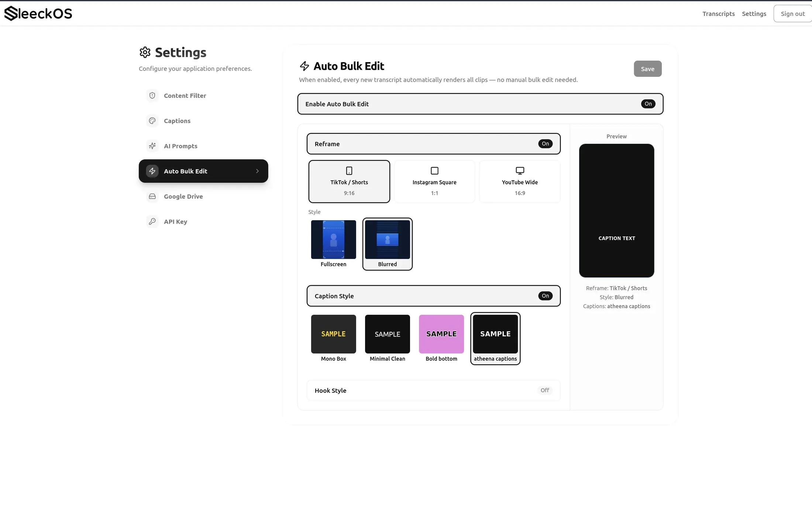Open the Settings link in header
812x508 pixels.
click(754, 14)
